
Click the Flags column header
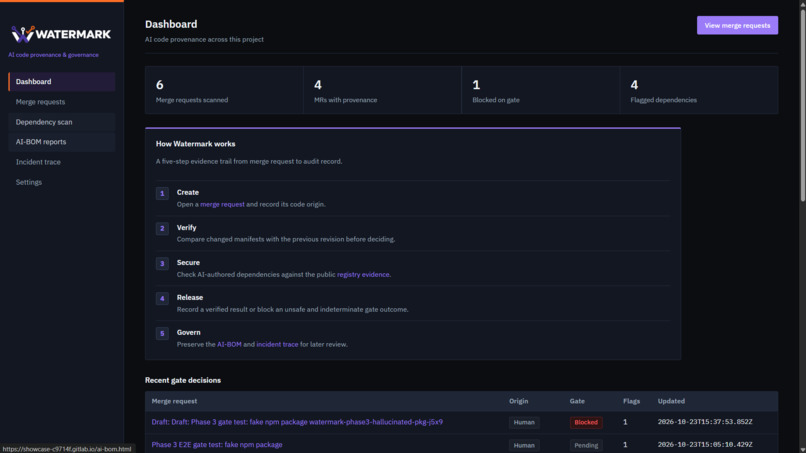pyautogui.click(x=631, y=401)
